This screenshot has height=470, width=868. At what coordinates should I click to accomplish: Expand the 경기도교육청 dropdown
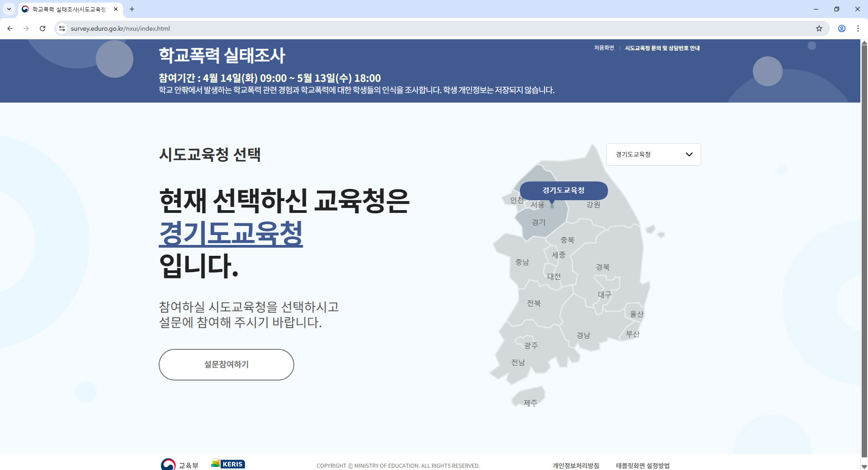click(653, 155)
